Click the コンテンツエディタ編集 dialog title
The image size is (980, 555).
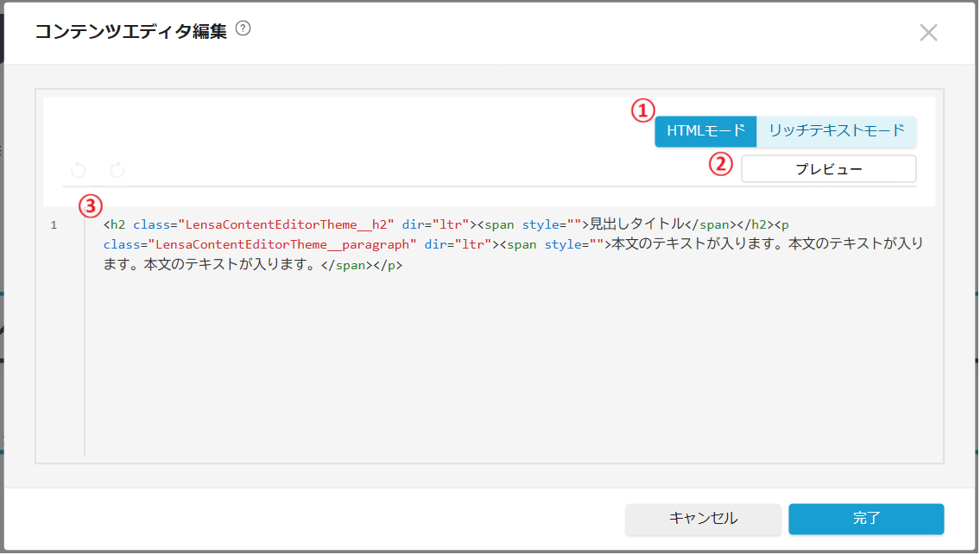(x=130, y=31)
